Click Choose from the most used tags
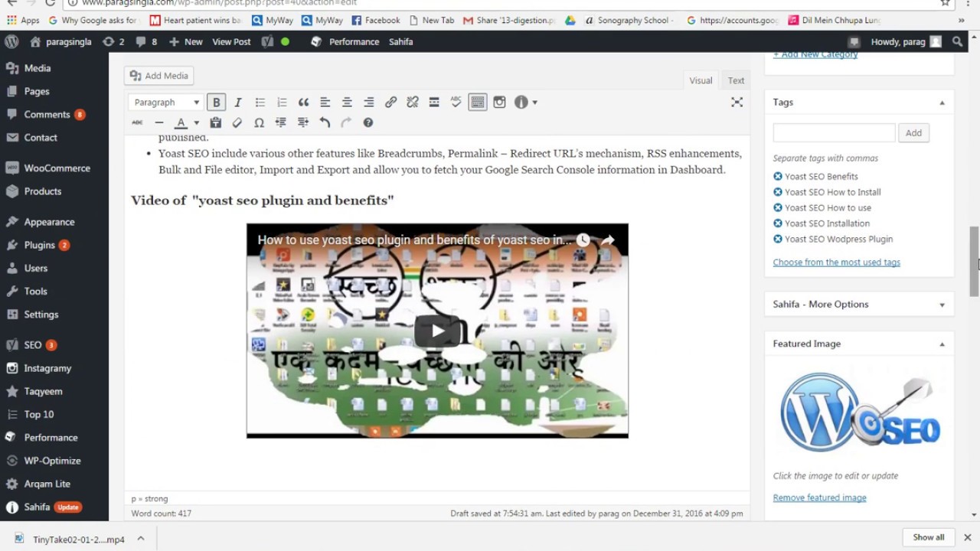980x551 pixels. pyautogui.click(x=836, y=262)
